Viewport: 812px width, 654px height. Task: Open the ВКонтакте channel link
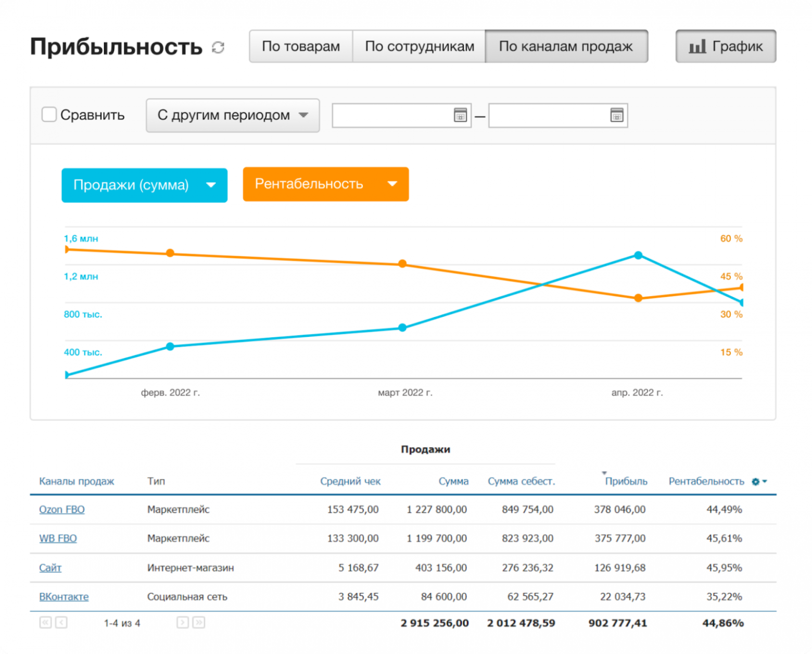coord(64,597)
